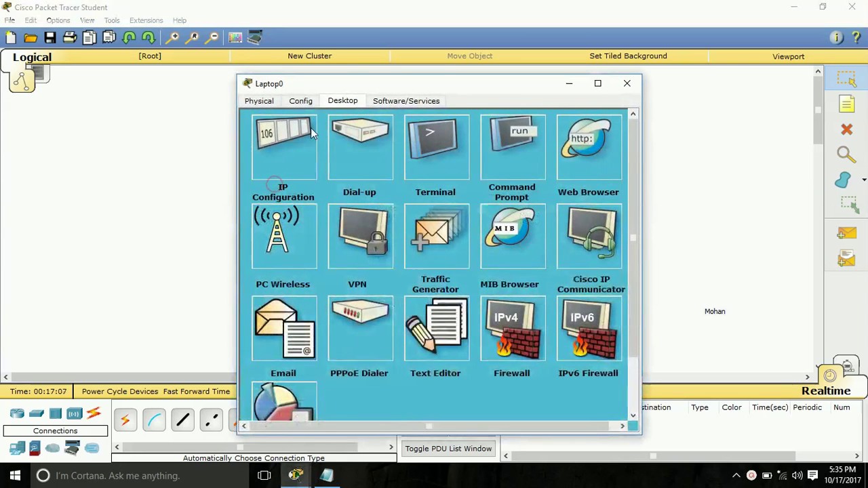Open the VPN app icon

click(x=360, y=237)
